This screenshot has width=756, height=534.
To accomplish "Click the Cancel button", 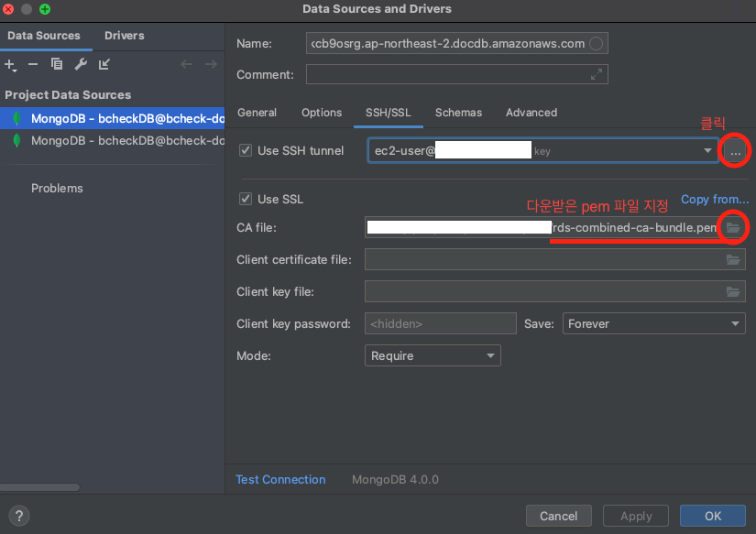I will click(558, 517).
